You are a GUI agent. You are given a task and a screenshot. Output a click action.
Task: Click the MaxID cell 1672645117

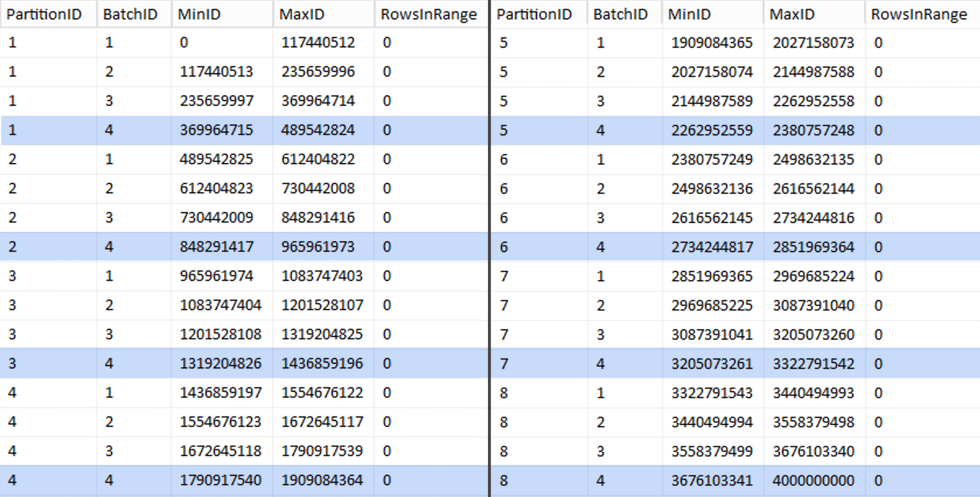coord(323,422)
